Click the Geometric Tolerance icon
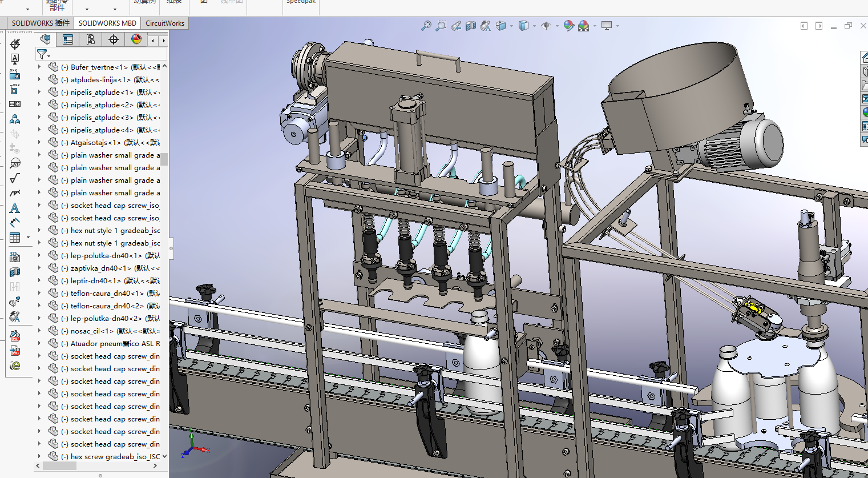 15,104
